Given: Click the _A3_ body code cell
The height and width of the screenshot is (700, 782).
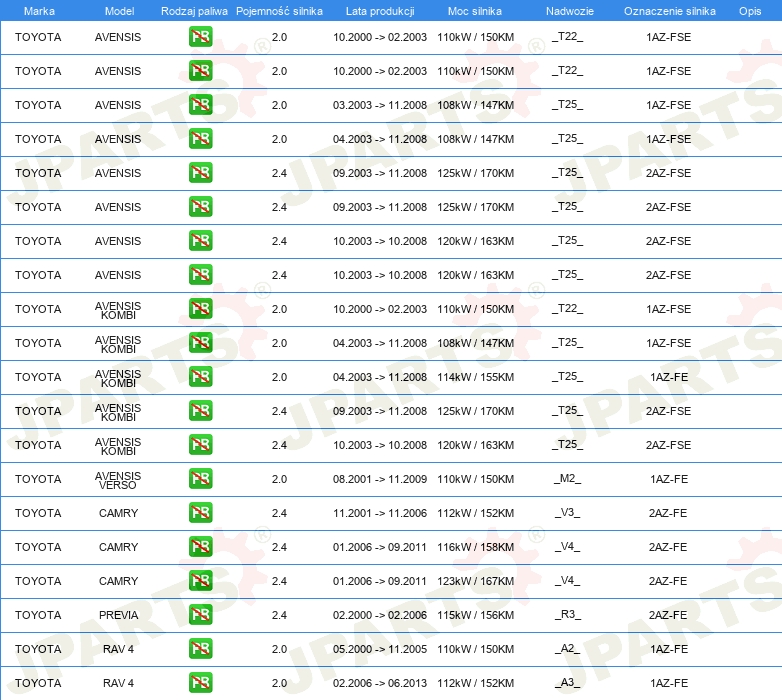Looking at the screenshot, I should pyautogui.click(x=568, y=683).
